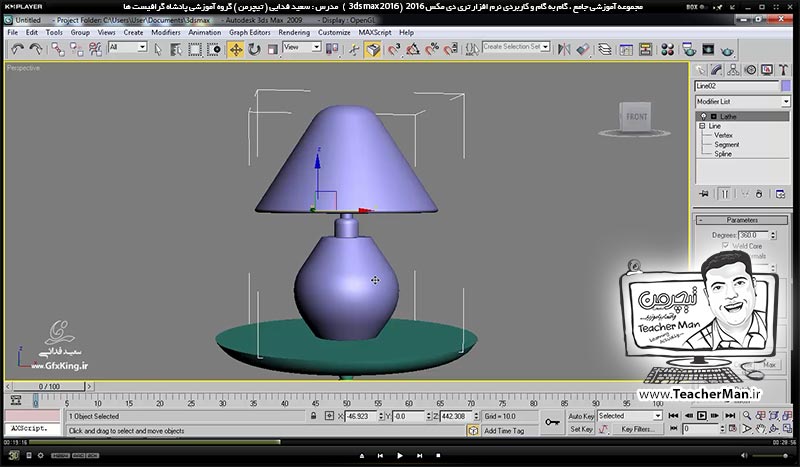Toggle the Window/Crossing selection mode
Screen dimensions: 800x467
(214, 50)
